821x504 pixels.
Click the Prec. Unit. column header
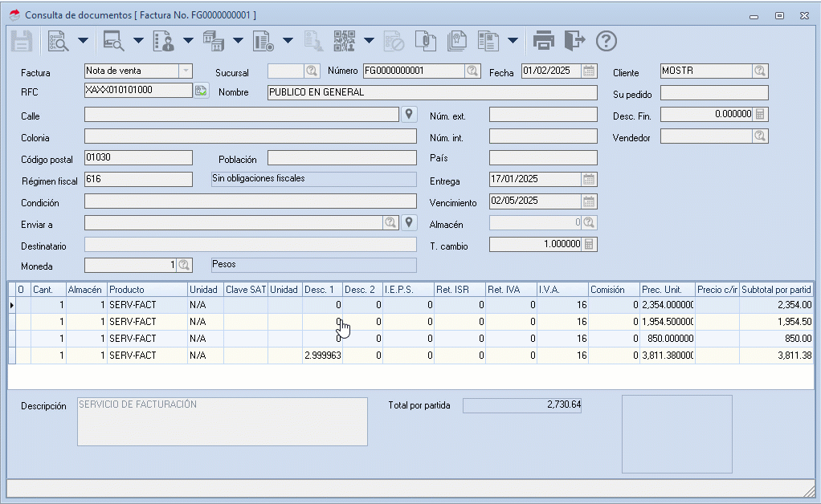click(668, 289)
